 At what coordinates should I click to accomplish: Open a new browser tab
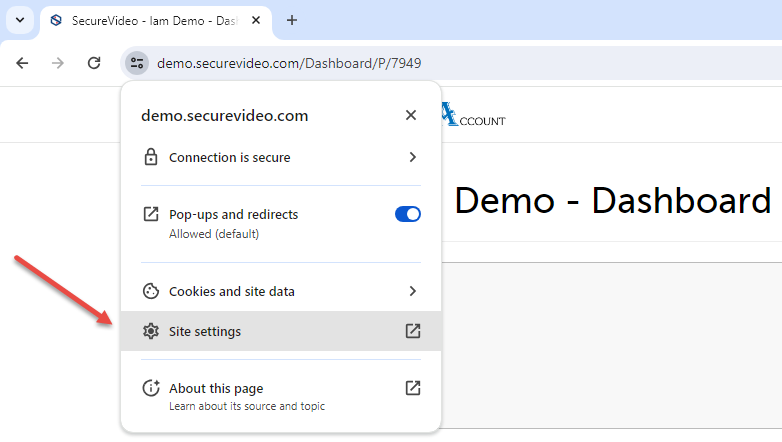point(292,20)
